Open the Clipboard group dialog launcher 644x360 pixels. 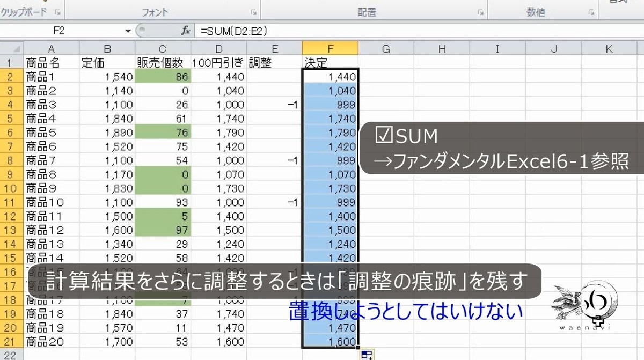(58, 12)
